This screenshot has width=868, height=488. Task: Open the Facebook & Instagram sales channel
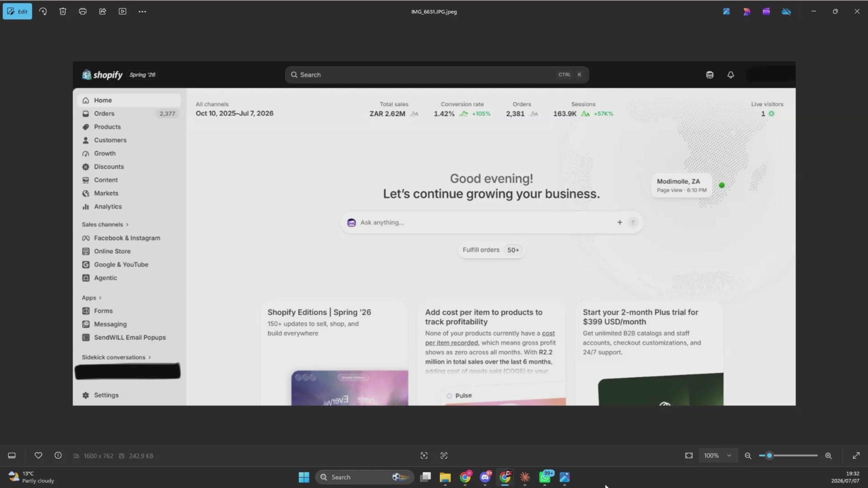[x=129, y=238]
